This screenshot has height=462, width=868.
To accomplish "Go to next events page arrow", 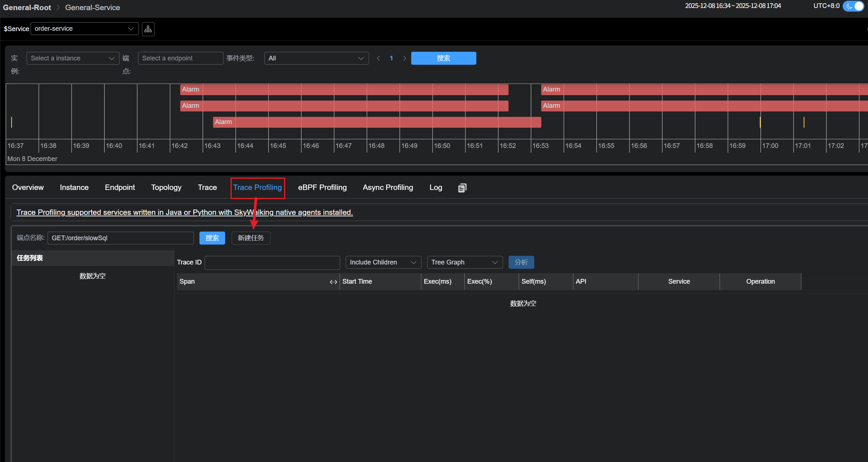I will click(405, 58).
